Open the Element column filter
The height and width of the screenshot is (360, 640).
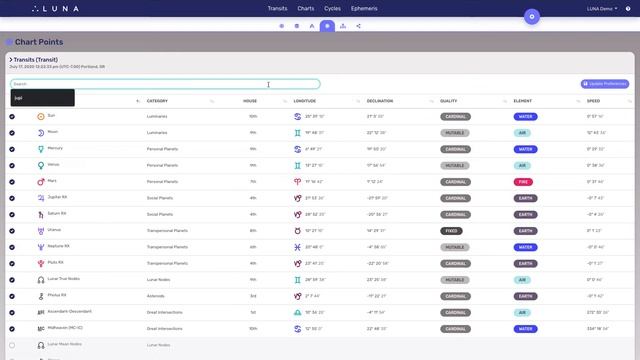tap(578, 101)
